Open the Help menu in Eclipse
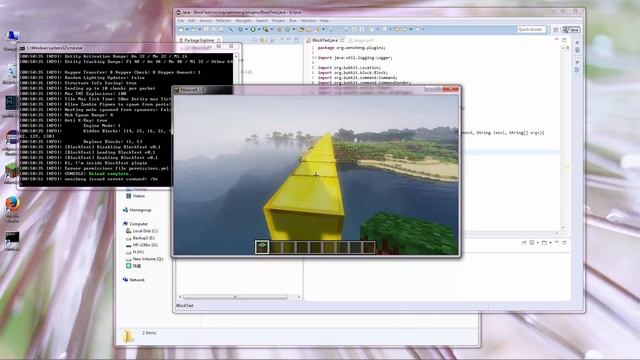640x360 pixels. [x=324, y=21]
